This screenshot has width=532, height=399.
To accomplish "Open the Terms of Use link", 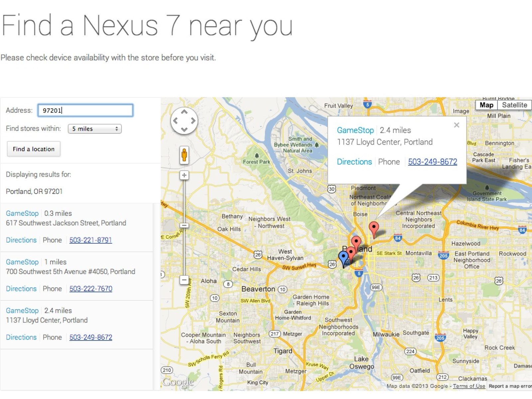I will [469, 386].
